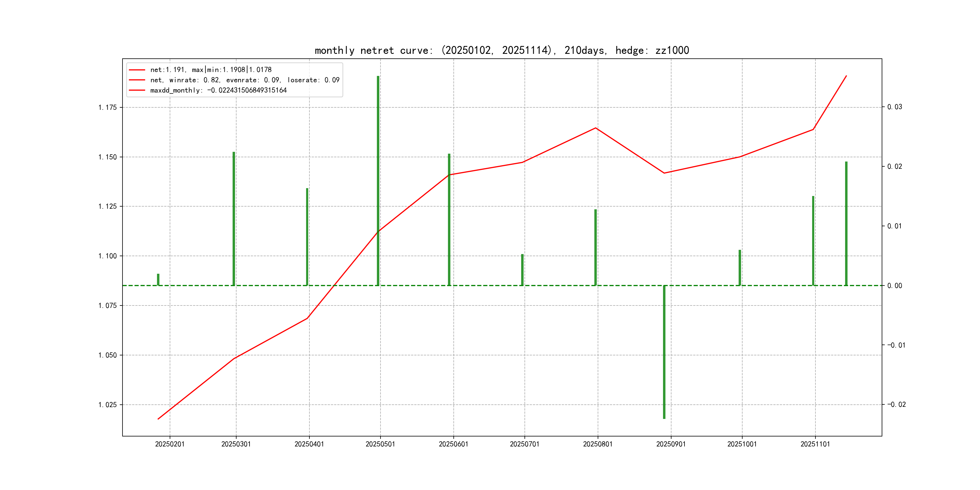Click the red curve endpoint at top right
The height and width of the screenshot is (490, 980).
[846, 76]
